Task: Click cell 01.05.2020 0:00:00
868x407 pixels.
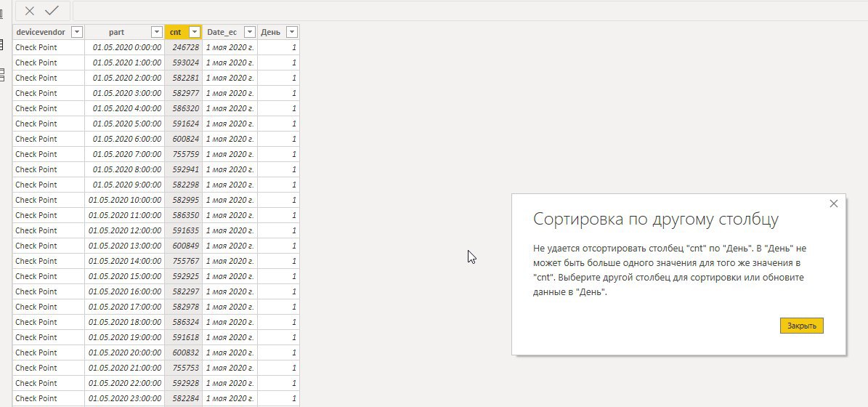Action: pos(124,48)
